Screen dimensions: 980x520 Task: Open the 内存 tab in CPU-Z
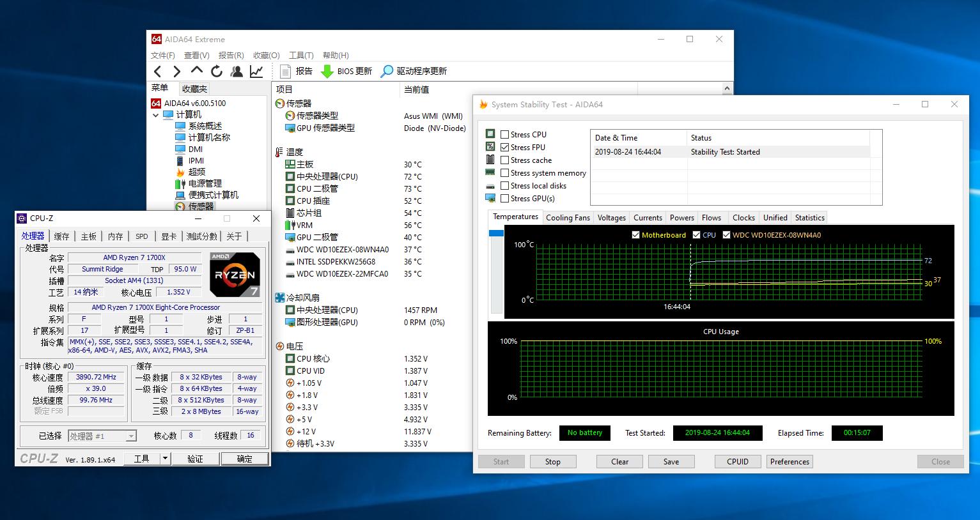116,236
